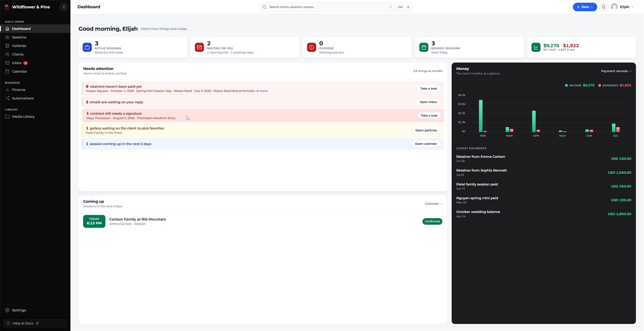Click '1 gallery waiting on the client' row text
The height and width of the screenshot is (331, 644).
click(x=125, y=128)
